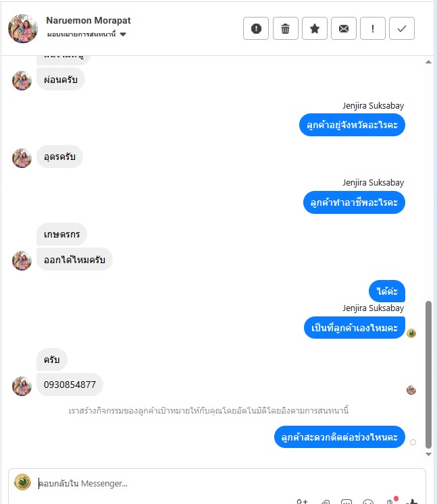Delete conversation using the trash icon

click(x=286, y=28)
